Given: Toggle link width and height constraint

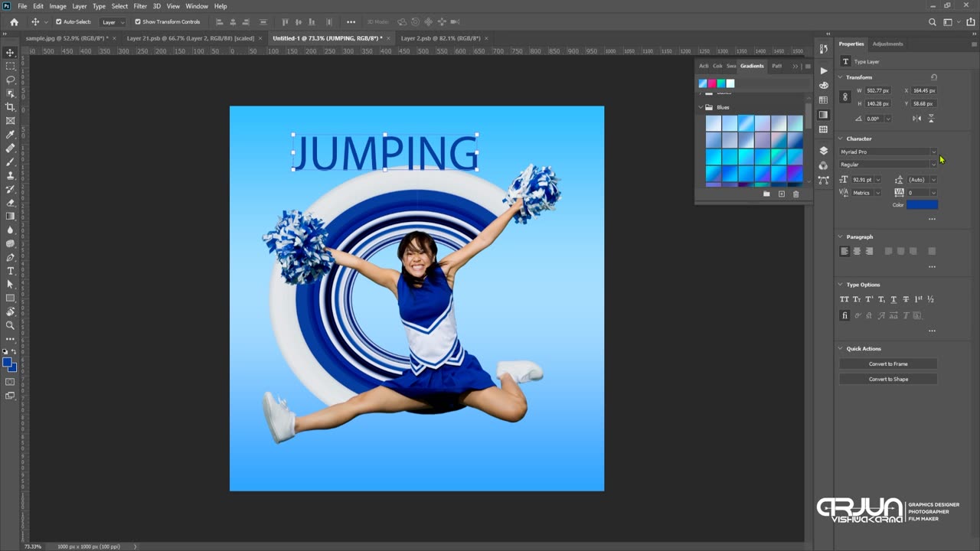Looking at the screenshot, I should [845, 97].
